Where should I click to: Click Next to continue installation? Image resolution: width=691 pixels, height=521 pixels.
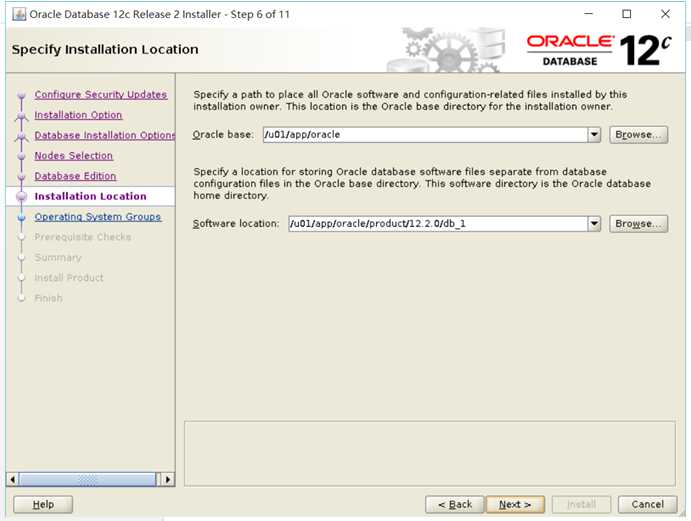515,504
